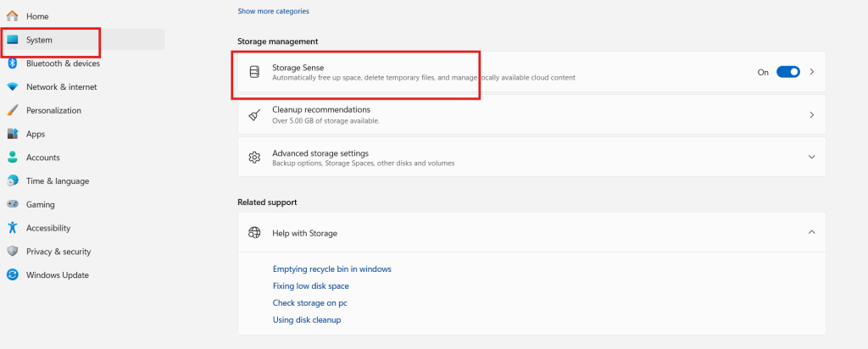Viewport: 868px width, 349px height.
Task: Open Storage Sense via its chevron arrow
Action: [x=811, y=72]
